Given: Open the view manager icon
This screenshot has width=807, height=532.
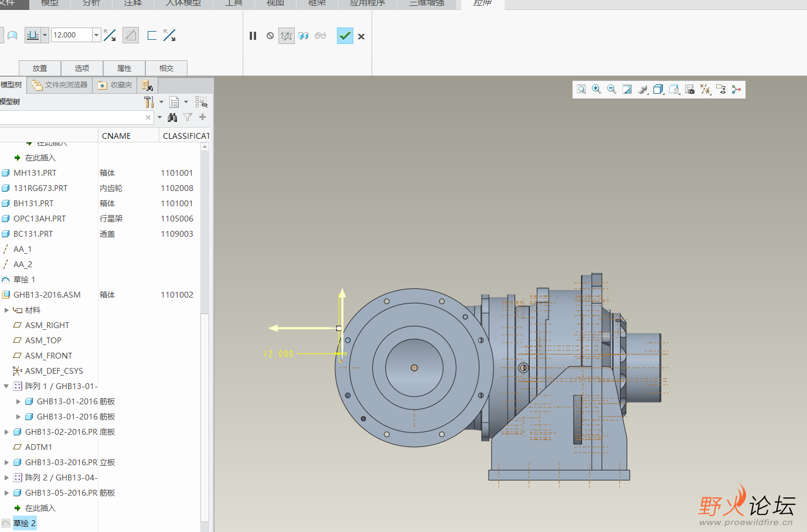Looking at the screenshot, I should (x=675, y=90).
